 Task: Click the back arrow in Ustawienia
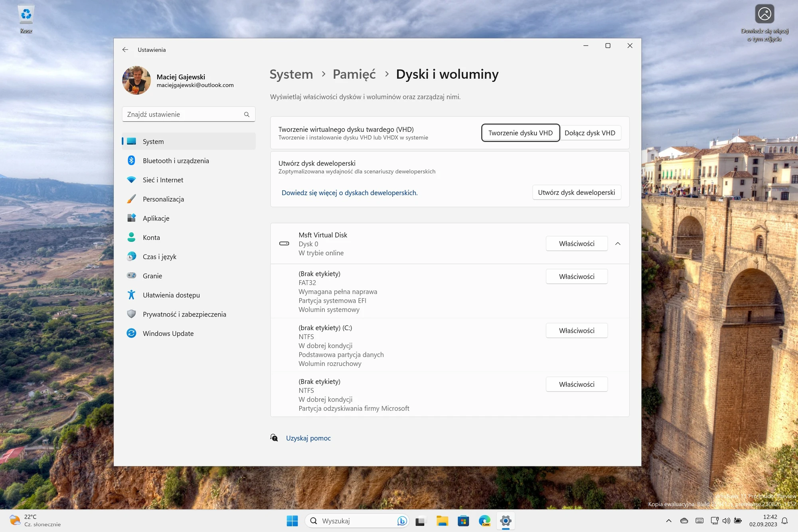point(125,49)
